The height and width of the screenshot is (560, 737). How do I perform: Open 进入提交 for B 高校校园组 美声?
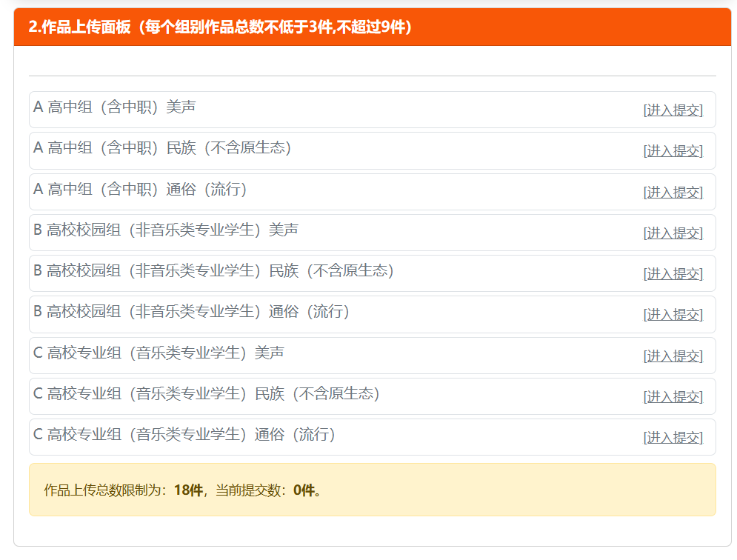point(673,233)
